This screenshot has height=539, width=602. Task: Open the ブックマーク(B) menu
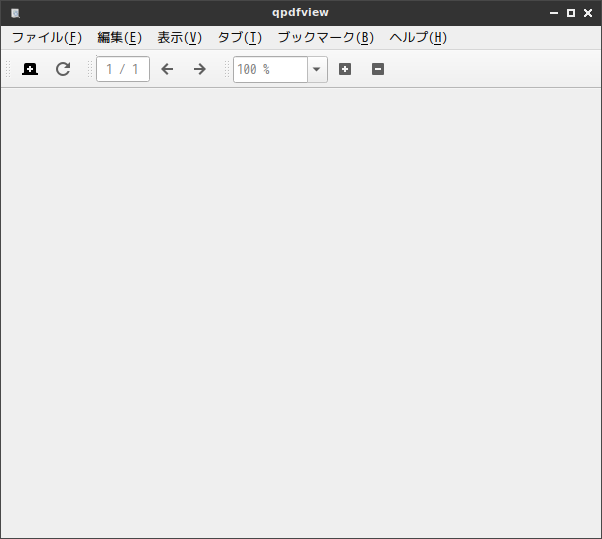(x=326, y=38)
